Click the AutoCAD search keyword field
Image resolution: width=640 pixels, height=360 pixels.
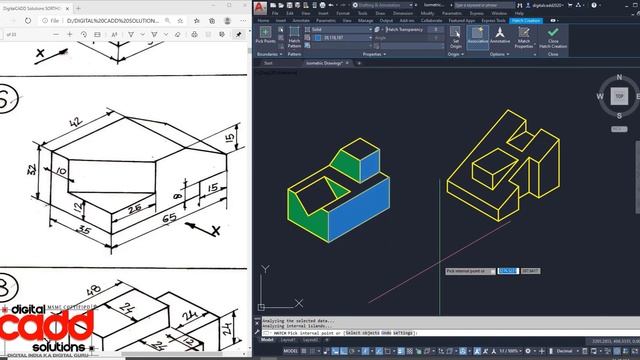coord(484,5)
